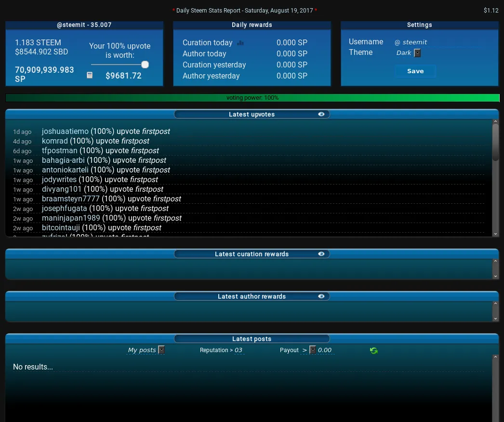This screenshot has height=422, width=504.
Task: Open the upvote worth calculator icon
Action: 90,75
